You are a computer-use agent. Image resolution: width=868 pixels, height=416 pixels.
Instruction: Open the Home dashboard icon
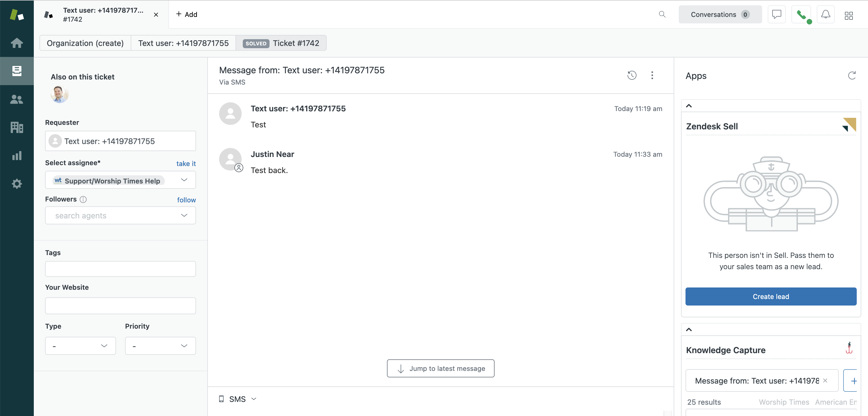(x=17, y=43)
